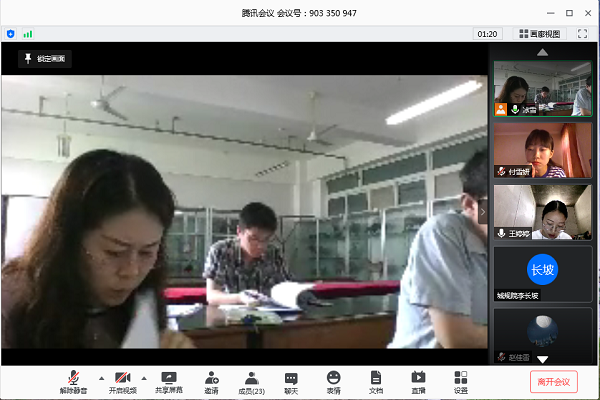Open the 文档 documents icon
The width and height of the screenshot is (600, 400).
[376, 381]
